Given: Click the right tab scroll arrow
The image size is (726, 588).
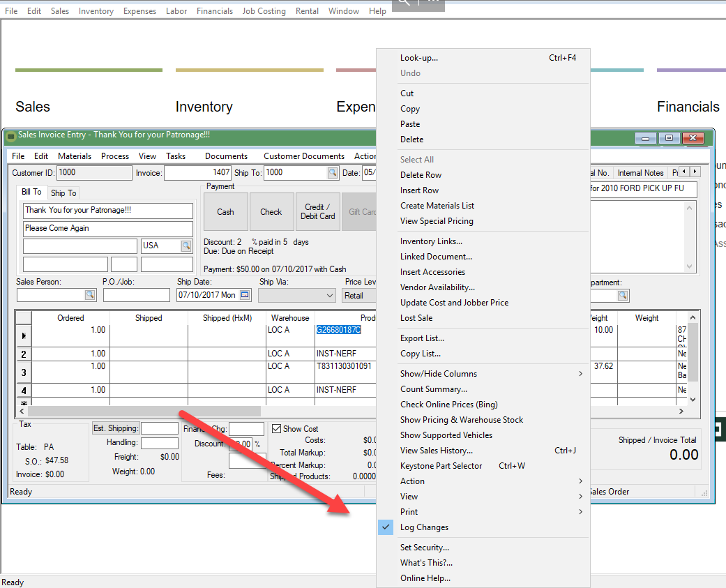Looking at the screenshot, I should tap(695, 172).
